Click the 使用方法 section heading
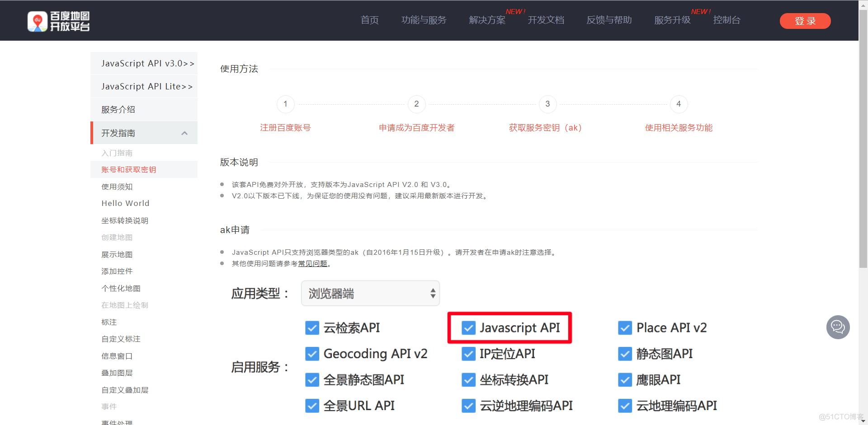The image size is (868, 425). tap(239, 69)
